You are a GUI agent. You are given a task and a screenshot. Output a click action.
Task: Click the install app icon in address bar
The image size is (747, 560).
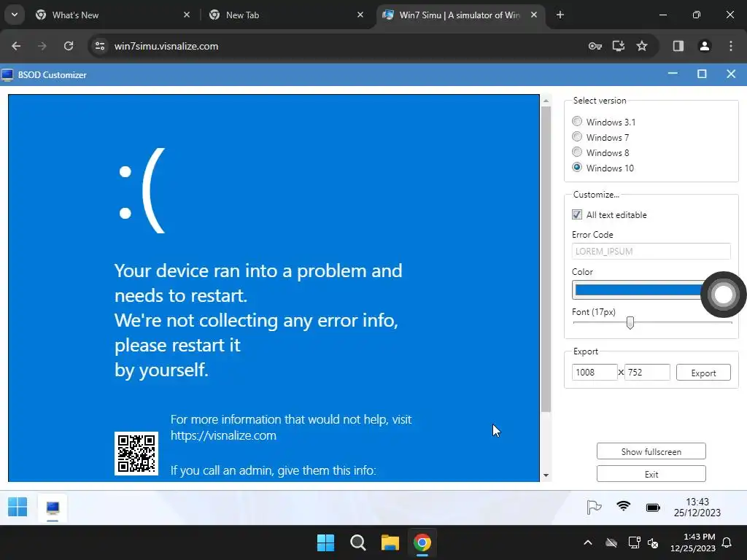(619, 46)
